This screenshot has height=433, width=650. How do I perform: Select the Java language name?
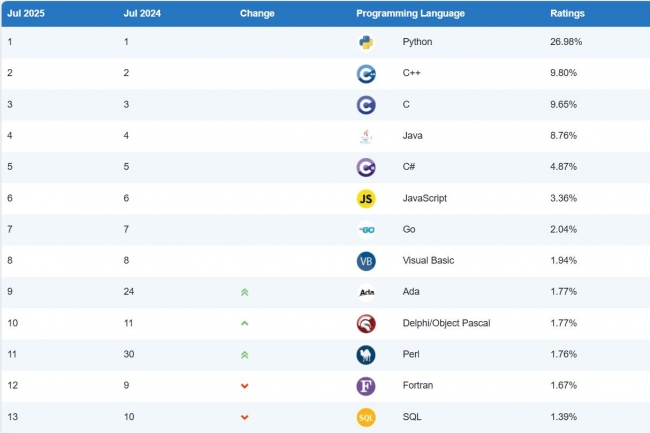[x=412, y=135]
